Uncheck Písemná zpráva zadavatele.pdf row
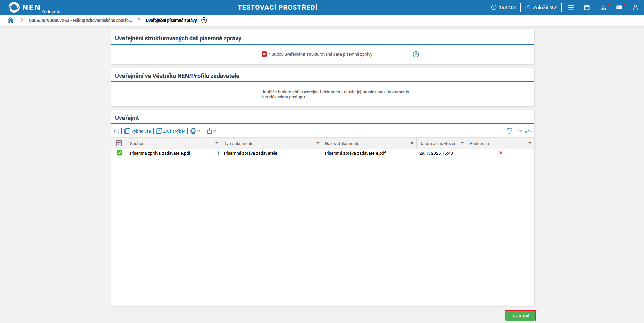Screen dimensions: 644x323 coord(119,153)
